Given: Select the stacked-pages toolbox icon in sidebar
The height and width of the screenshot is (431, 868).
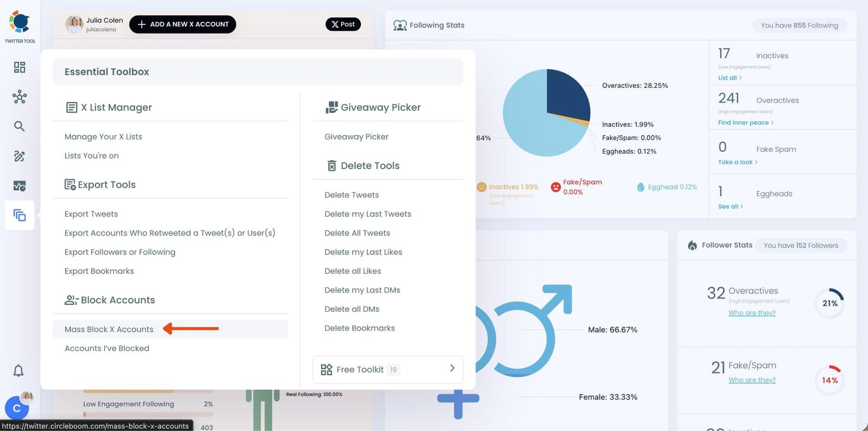Looking at the screenshot, I should pos(20,215).
